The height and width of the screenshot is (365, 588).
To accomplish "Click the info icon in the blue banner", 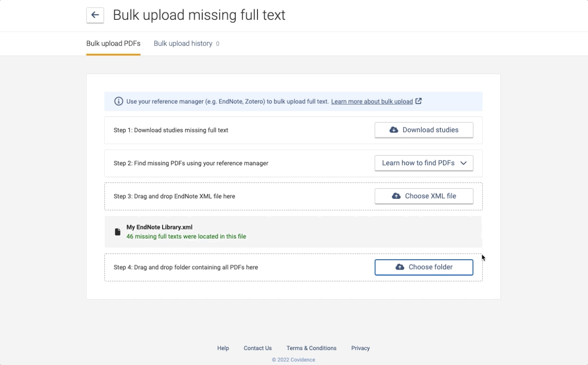I will 118,101.
